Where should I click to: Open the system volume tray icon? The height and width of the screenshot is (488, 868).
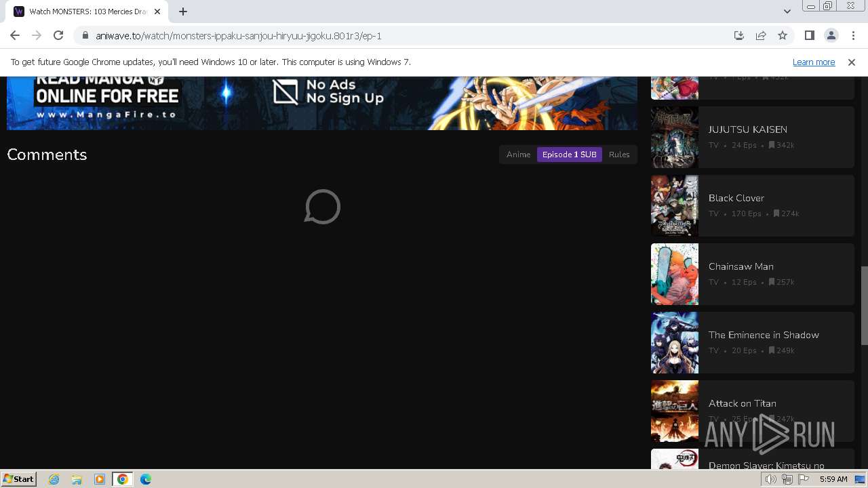coord(771,479)
